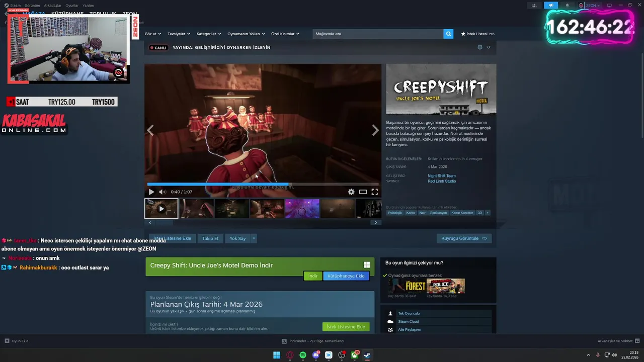The width and height of the screenshot is (644, 362).
Task: Open İstek Listesi wishlist link
Action: [477, 34]
